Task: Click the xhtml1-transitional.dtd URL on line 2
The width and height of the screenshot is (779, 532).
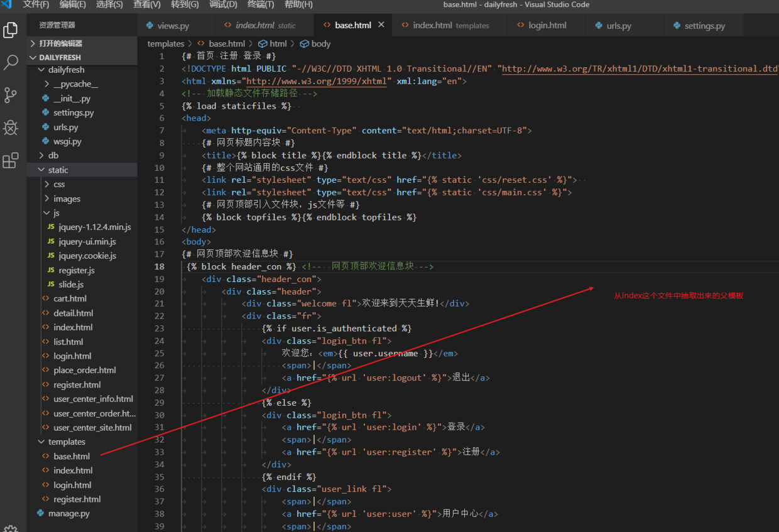Action: (x=640, y=68)
